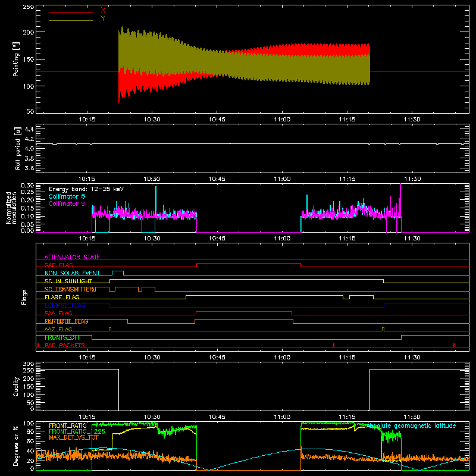Select the FLARE_FLAG label

point(62,297)
